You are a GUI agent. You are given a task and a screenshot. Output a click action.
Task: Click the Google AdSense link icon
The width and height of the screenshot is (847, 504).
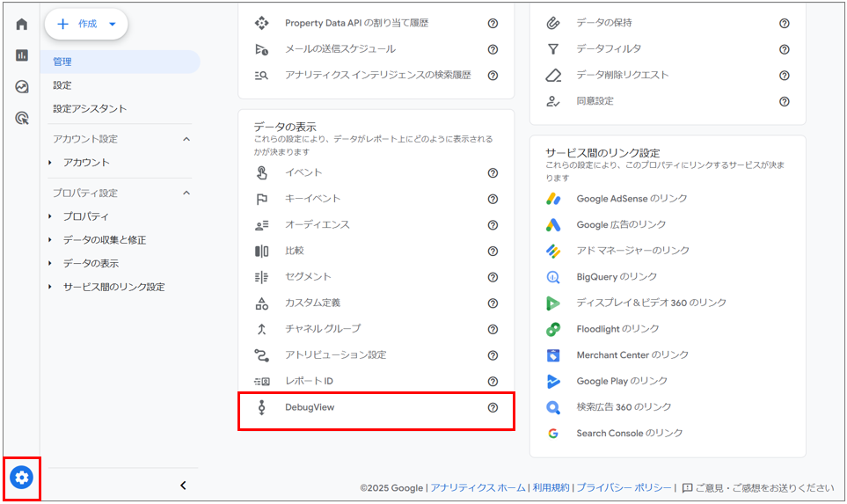553,199
